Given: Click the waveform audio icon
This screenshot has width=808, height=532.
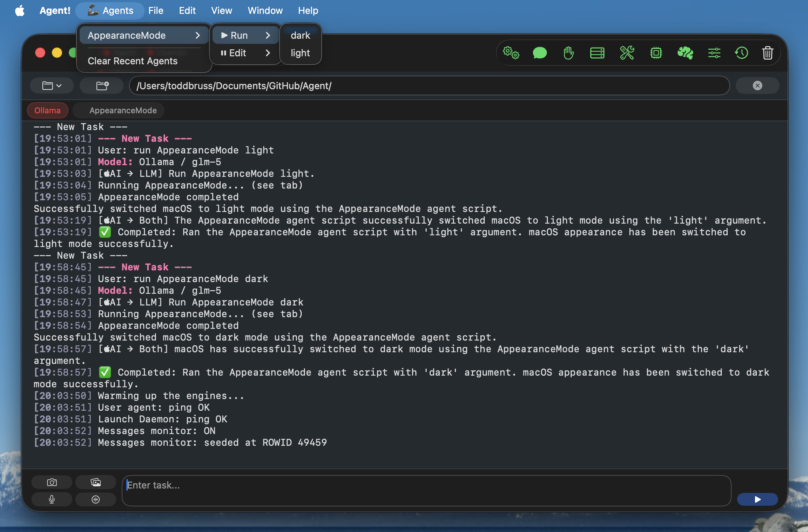Looking at the screenshot, I should click(x=96, y=499).
